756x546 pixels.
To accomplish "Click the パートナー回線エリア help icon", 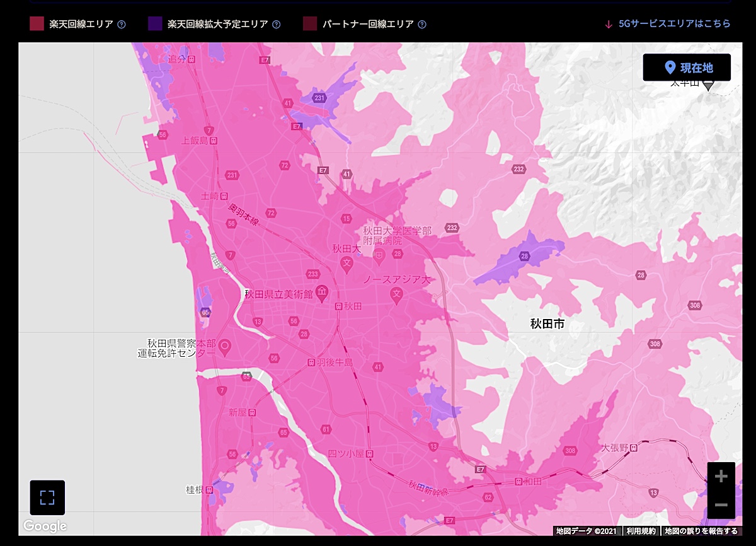I will (x=422, y=25).
